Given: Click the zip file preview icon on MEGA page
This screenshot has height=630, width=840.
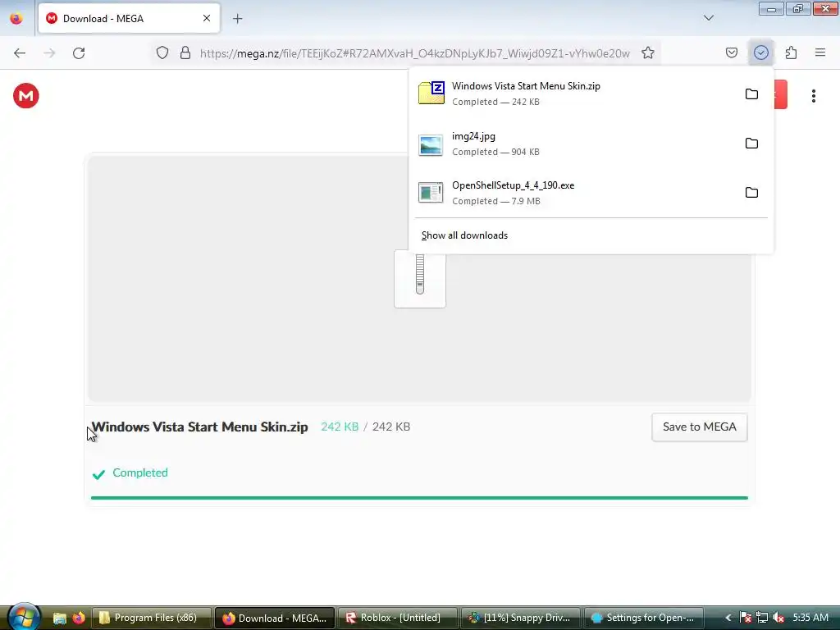Looking at the screenshot, I should (x=420, y=279).
